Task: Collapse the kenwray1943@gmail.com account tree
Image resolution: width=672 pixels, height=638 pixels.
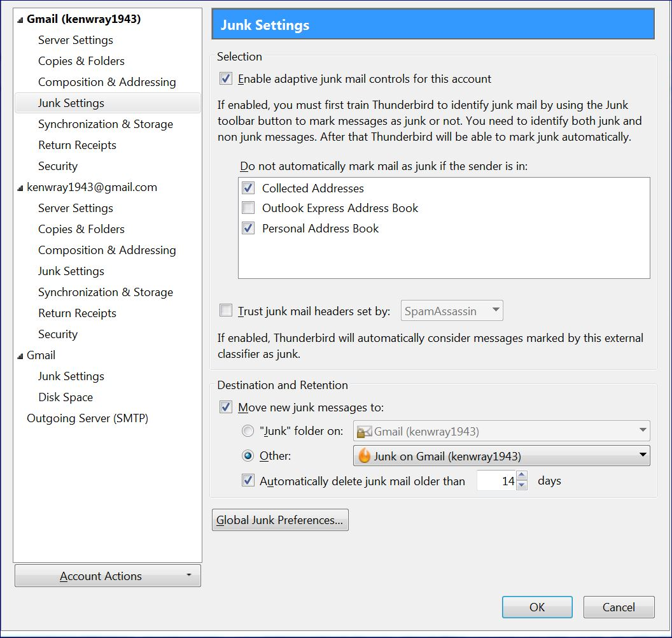Action: tap(20, 188)
